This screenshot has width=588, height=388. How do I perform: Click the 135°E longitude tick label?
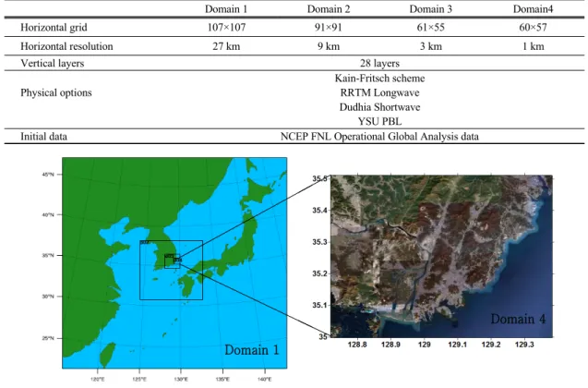tap(222, 380)
